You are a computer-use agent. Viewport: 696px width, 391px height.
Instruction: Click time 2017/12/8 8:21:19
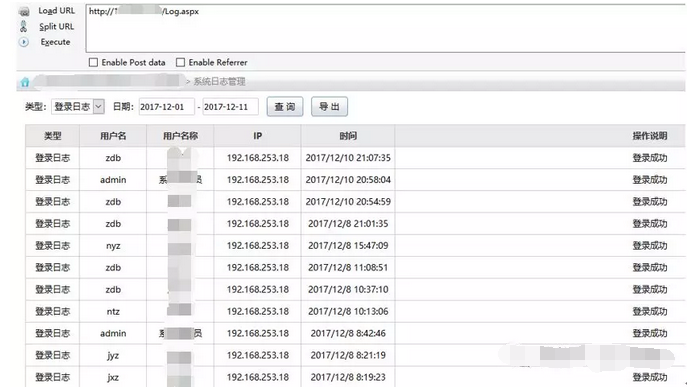tap(348, 355)
